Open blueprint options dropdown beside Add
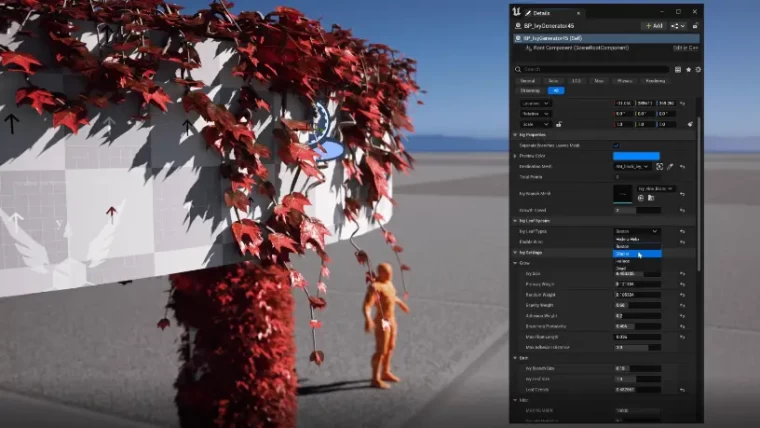Image resolution: width=760 pixels, height=428 pixels. click(x=678, y=26)
